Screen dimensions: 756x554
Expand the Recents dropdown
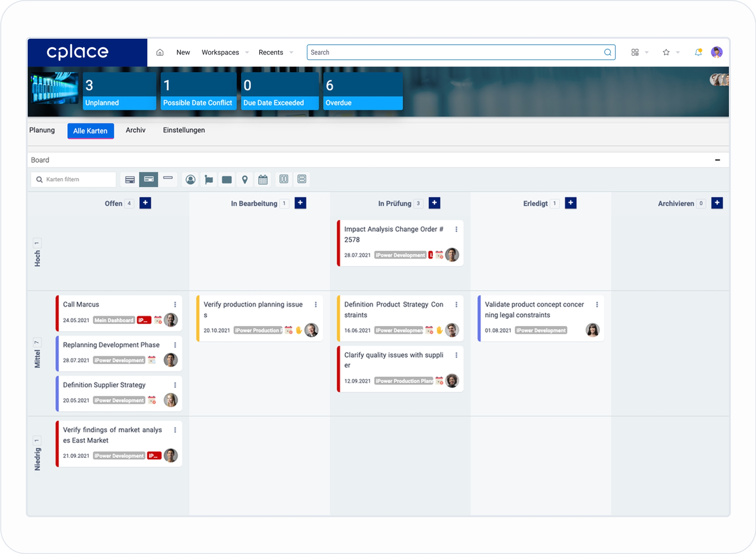(291, 52)
